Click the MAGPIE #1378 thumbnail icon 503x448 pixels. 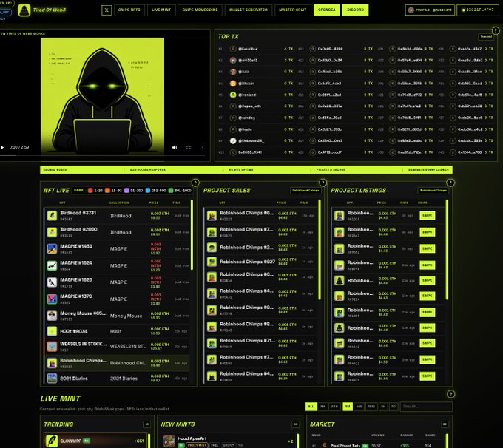(52, 299)
